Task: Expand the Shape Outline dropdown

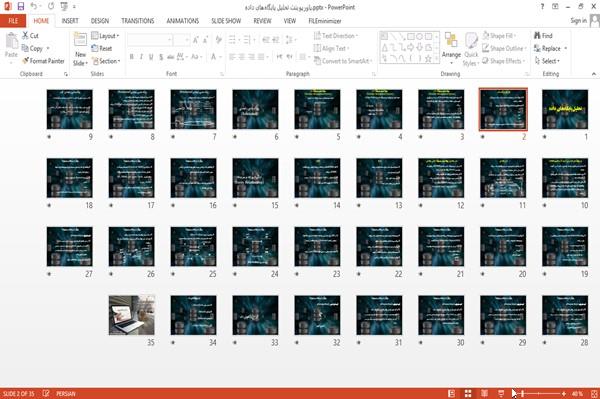Action: (504, 49)
